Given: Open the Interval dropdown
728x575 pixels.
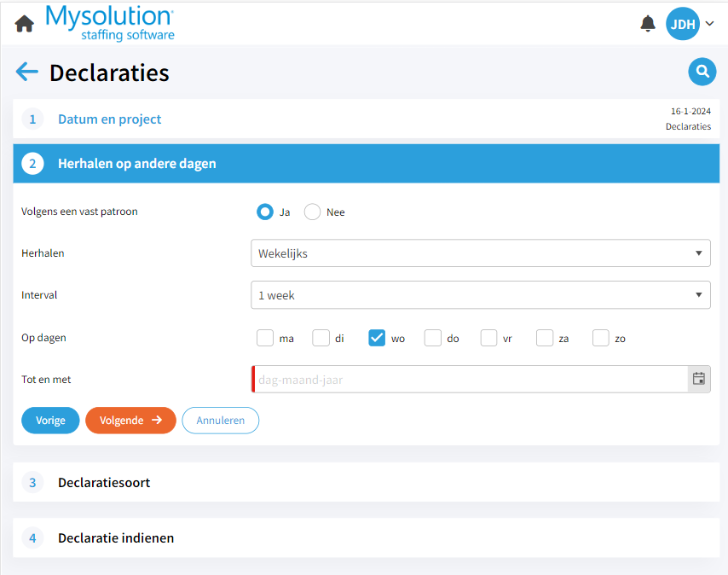Looking at the screenshot, I should pyautogui.click(x=480, y=295).
